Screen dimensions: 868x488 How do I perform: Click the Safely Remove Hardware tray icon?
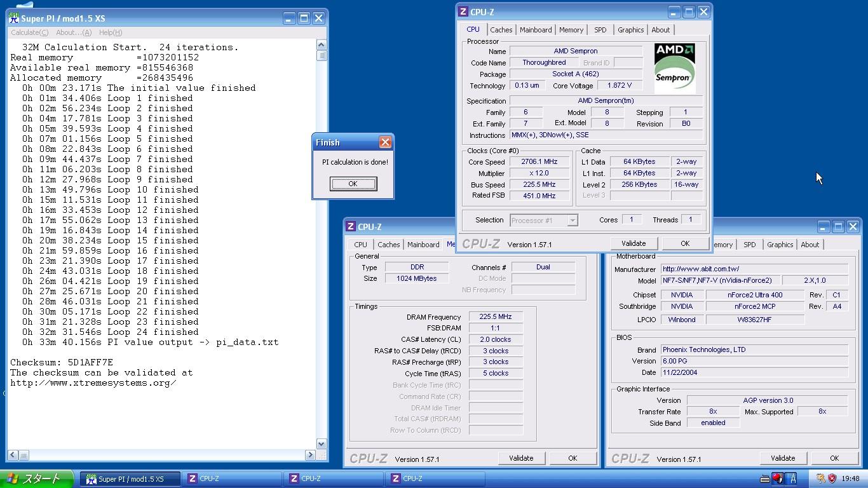pyautogui.click(x=820, y=479)
